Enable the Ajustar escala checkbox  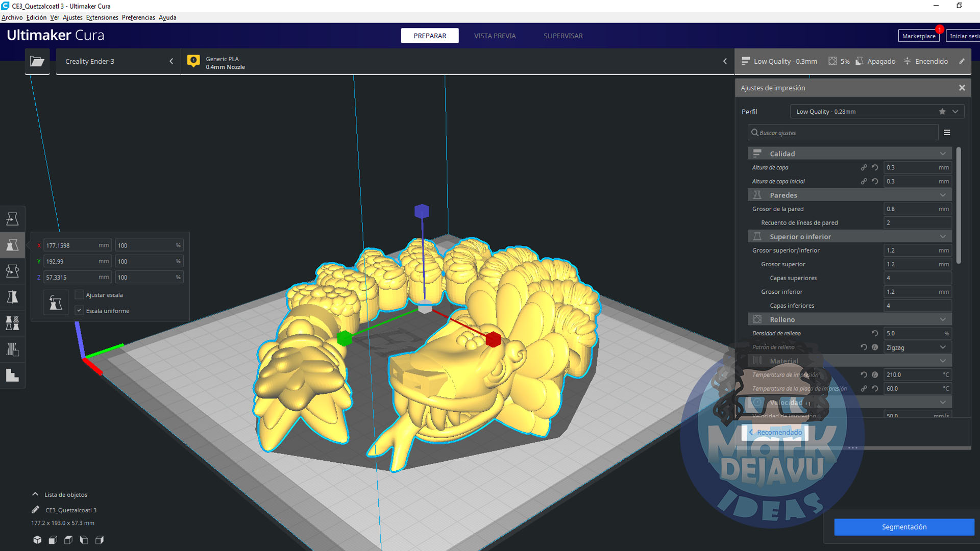[x=80, y=295]
